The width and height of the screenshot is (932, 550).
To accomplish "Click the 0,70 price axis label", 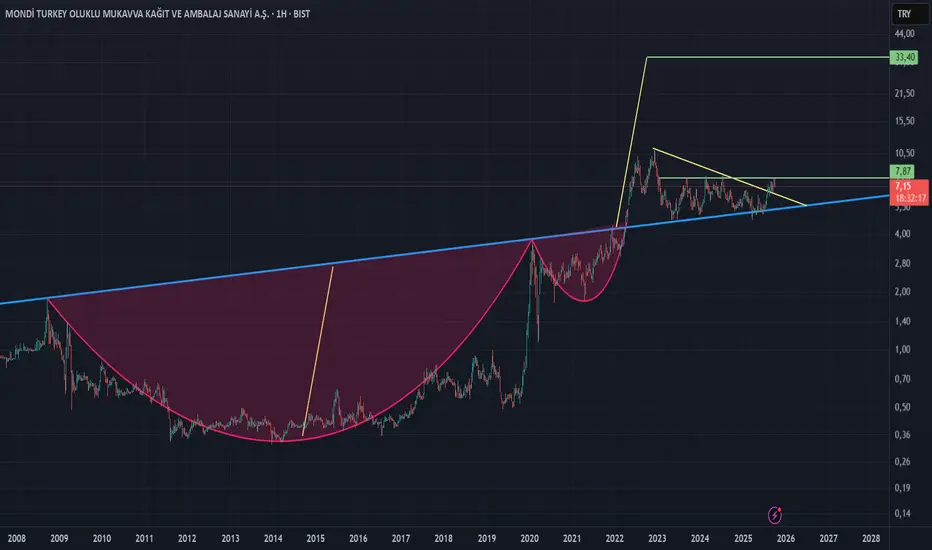I will pos(902,379).
